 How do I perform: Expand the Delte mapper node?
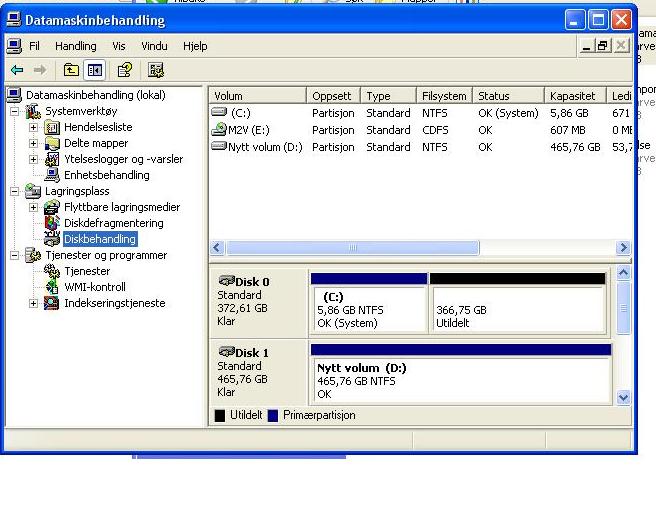click(x=33, y=143)
